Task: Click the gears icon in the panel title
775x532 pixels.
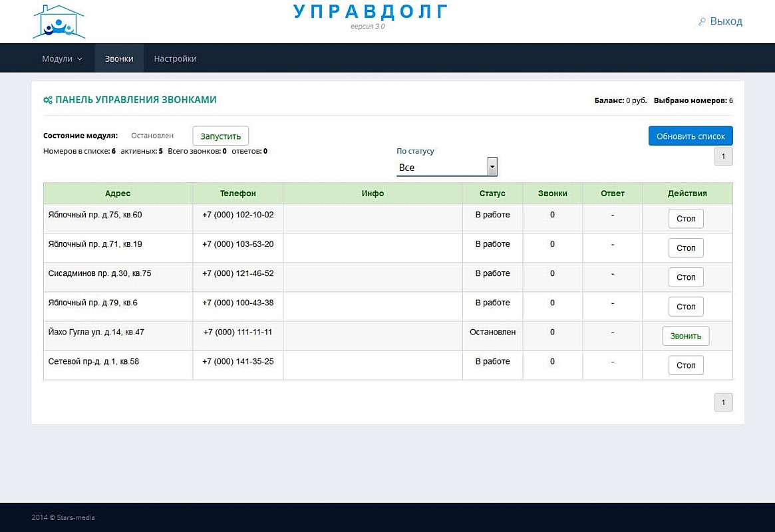Action: coord(48,100)
